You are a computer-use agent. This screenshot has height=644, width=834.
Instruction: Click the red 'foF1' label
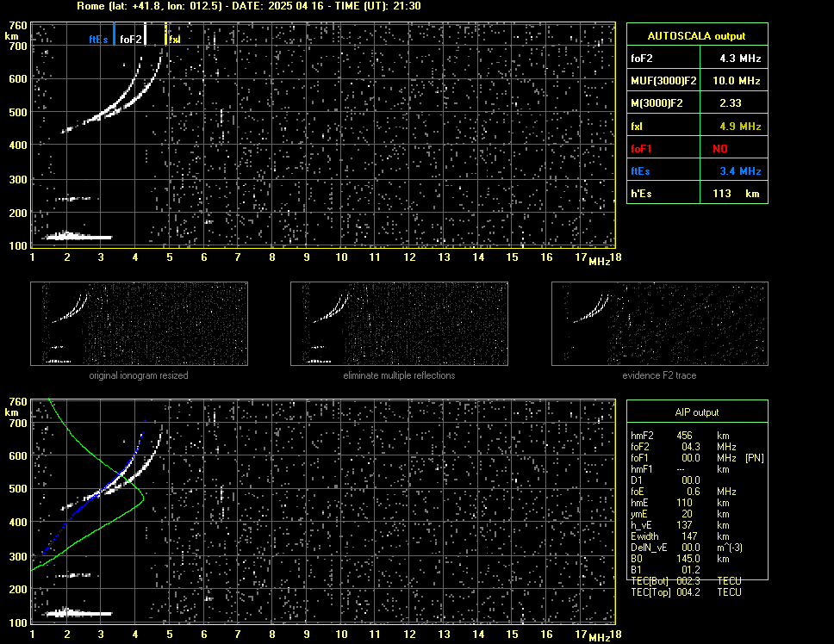641,149
